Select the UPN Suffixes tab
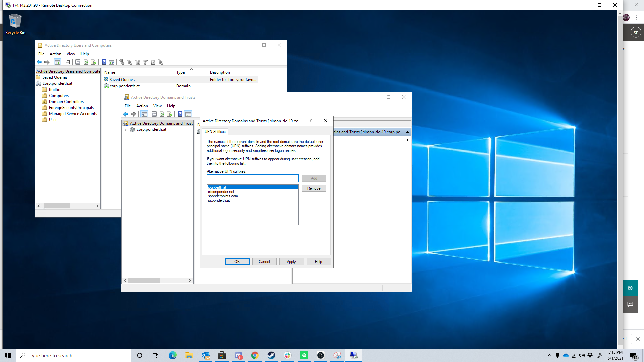The width and height of the screenshot is (644, 362). tap(215, 132)
